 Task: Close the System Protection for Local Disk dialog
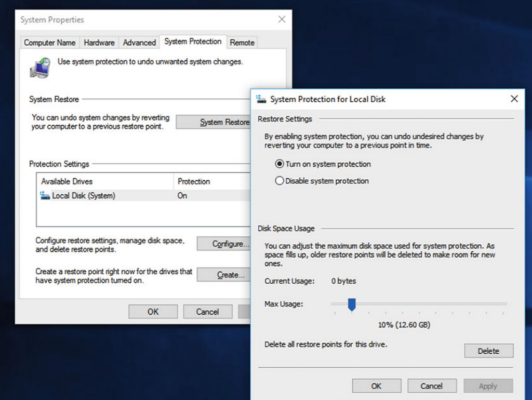pos(514,99)
